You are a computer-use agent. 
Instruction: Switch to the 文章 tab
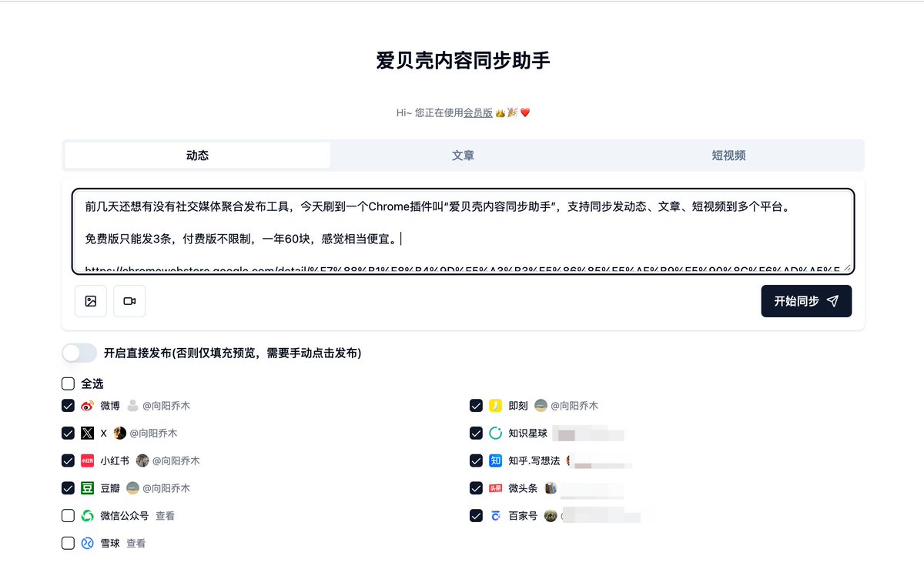click(463, 156)
